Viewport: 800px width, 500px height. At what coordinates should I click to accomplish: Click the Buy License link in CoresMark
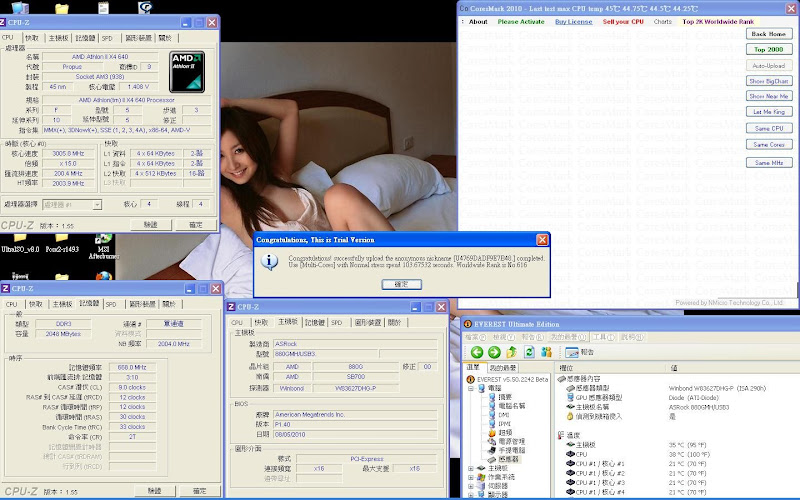coord(573,21)
